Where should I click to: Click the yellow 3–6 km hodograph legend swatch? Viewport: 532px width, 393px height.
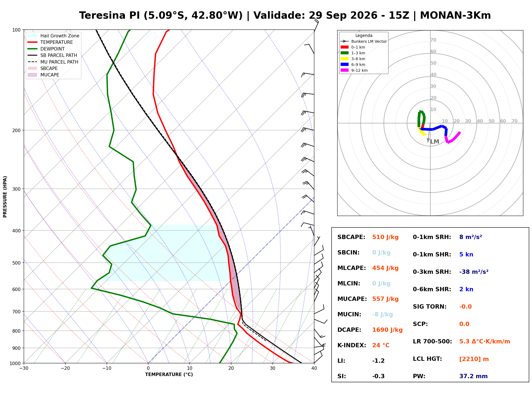344,59
